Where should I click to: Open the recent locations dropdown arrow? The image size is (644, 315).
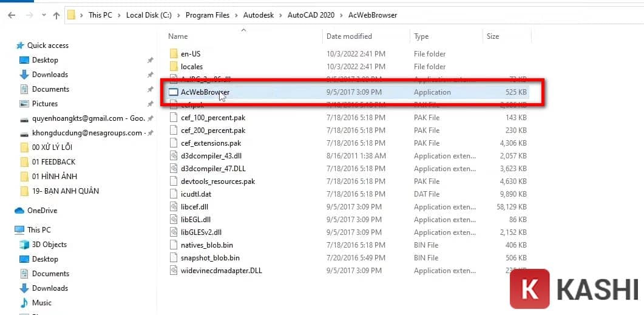(x=44, y=16)
